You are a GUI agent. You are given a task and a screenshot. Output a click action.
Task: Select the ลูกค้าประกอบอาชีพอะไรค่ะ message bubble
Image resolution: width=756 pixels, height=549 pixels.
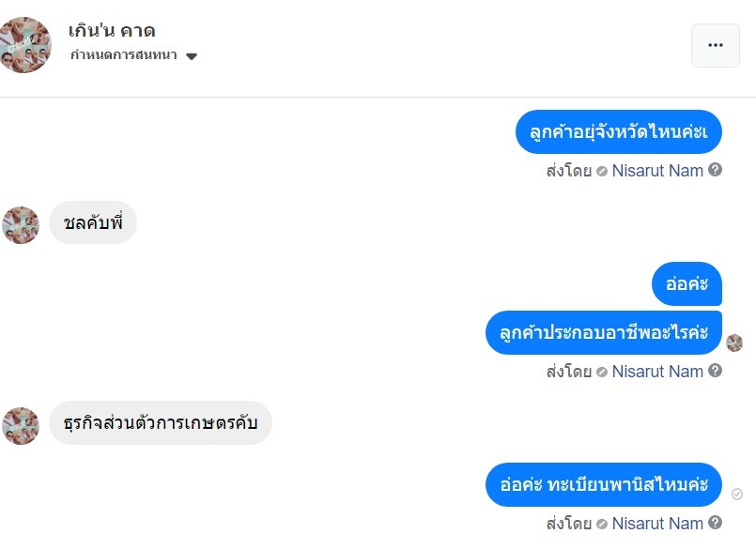click(x=603, y=333)
